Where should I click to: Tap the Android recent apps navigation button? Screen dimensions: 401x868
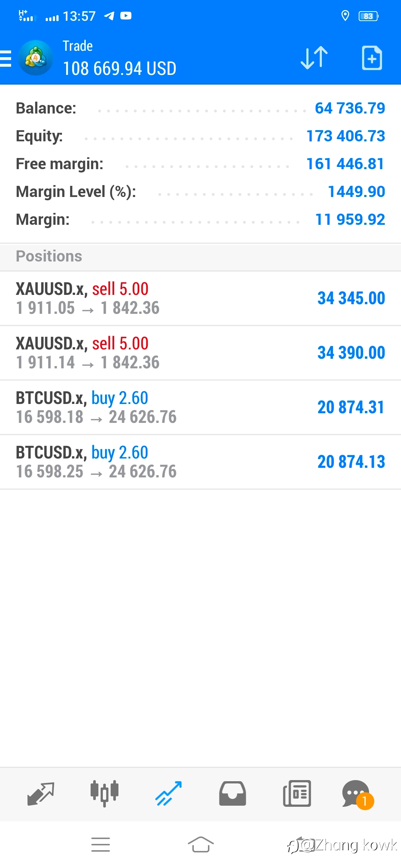(x=101, y=845)
